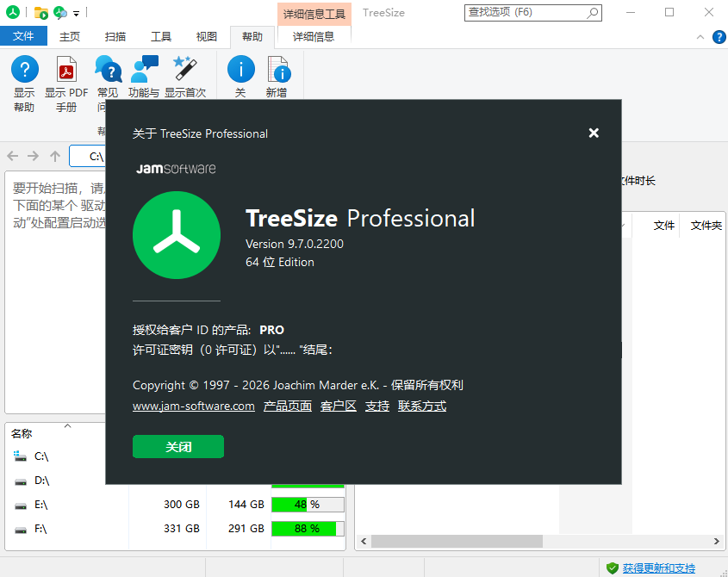Open the 产品页面 link
The height and width of the screenshot is (577, 728).
coord(288,406)
